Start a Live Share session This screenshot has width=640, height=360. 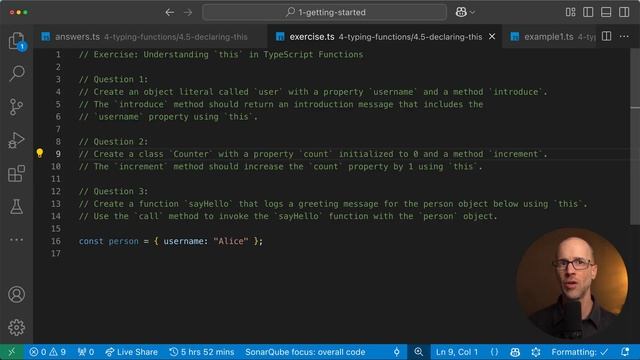pos(131,352)
